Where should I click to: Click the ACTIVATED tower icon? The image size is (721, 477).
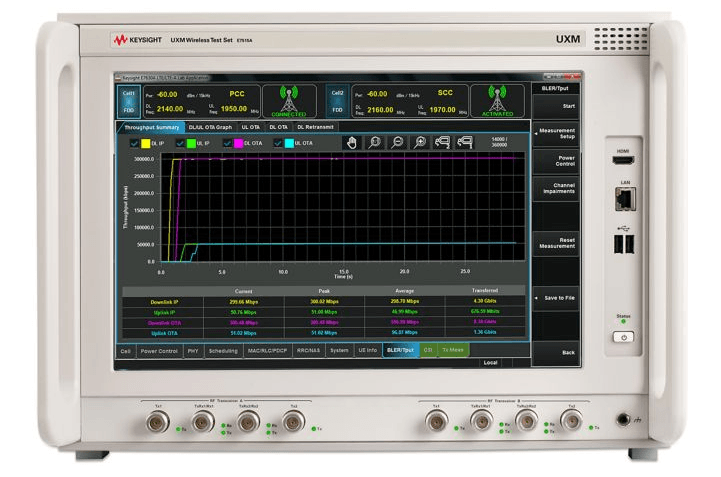tap(498, 101)
